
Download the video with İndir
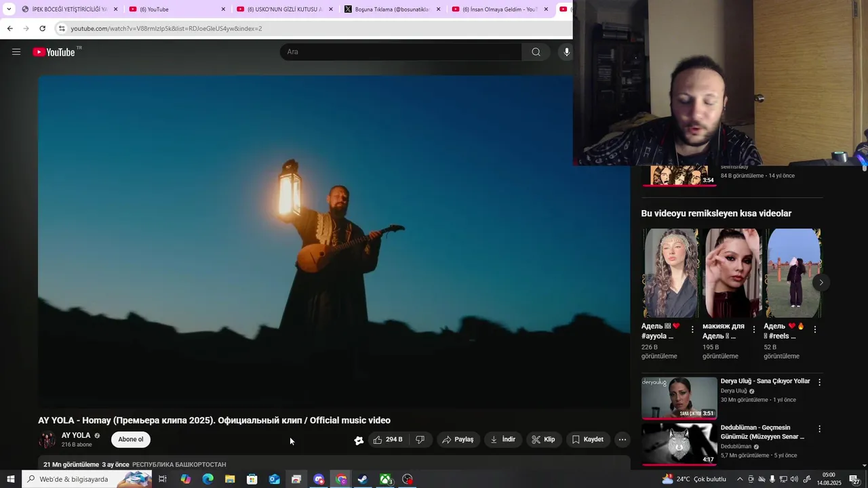click(x=503, y=439)
